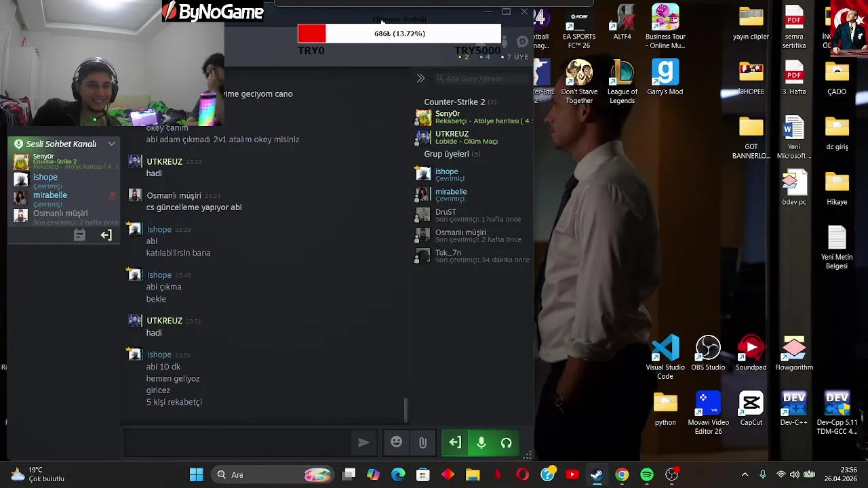Open the dc giriş folder
This screenshot has width=868, height=488.
[837, 133]
